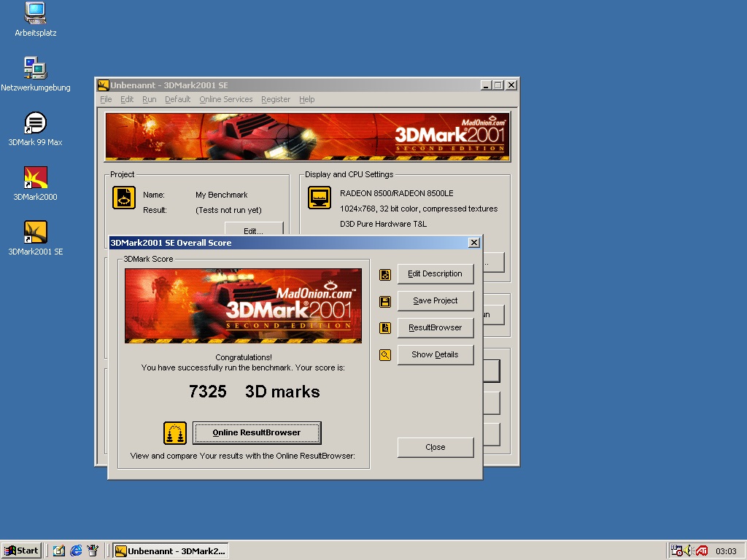The height and width of the screenshot is (560, 747).
Task: Click the Edit Description button
Action: (436, 274)
